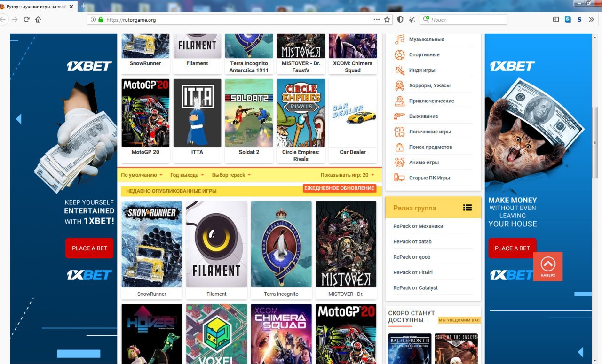Click the Хорроры, Ужасы skull icon
Image resolution: width=602 pixels, height=364 pixels.
[x=399, y=85]
